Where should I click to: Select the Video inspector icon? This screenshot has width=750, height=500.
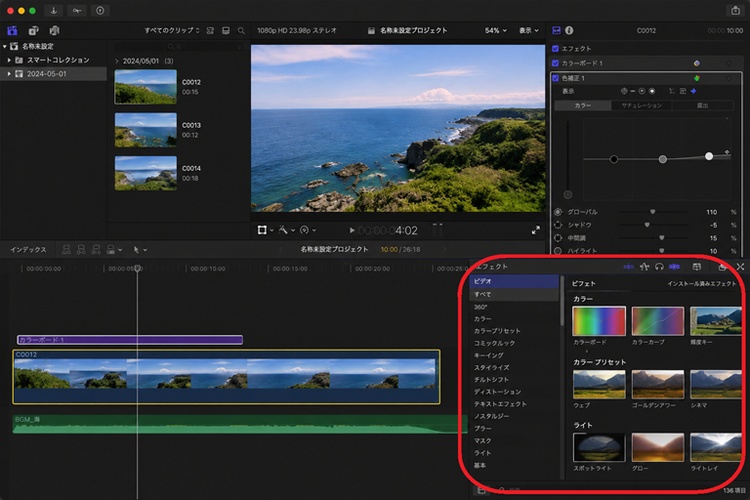pos(556,30)
